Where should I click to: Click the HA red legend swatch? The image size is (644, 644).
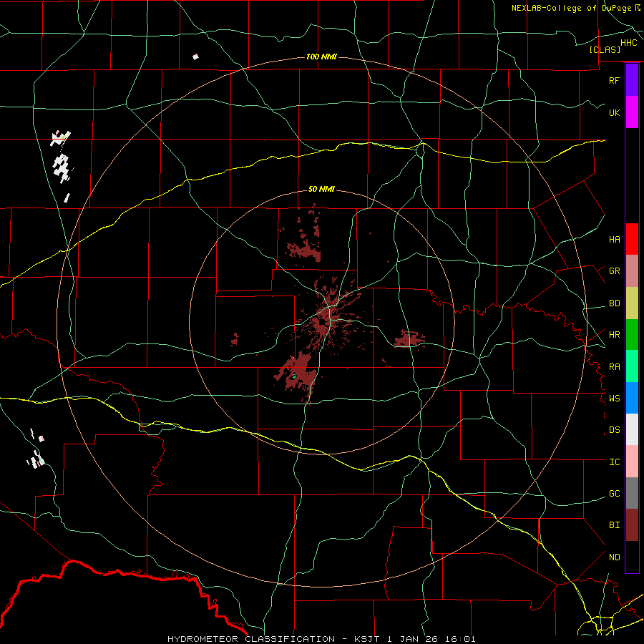[x=632, y=239]
